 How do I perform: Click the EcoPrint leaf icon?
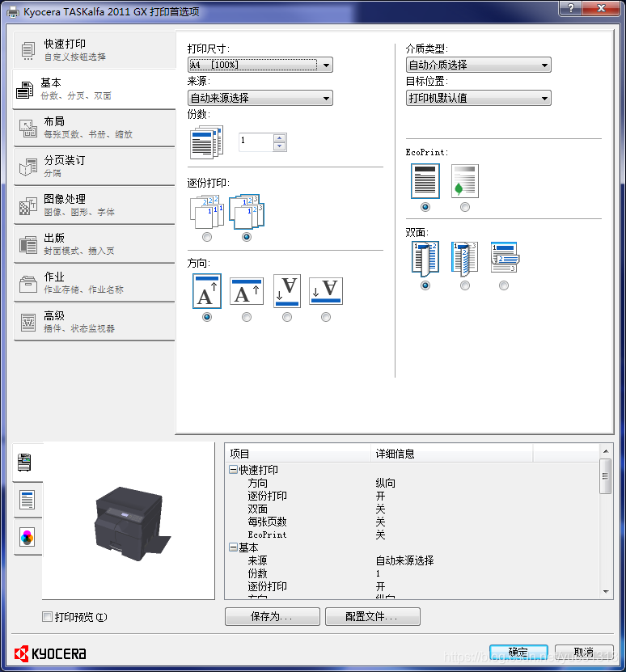pos(465,181)
